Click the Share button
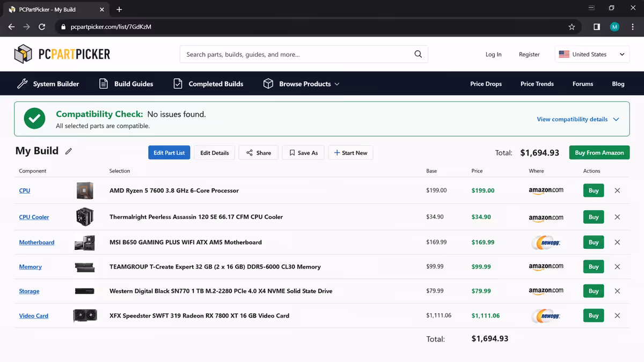Screen dimensions: 644x362 point(259,153)
